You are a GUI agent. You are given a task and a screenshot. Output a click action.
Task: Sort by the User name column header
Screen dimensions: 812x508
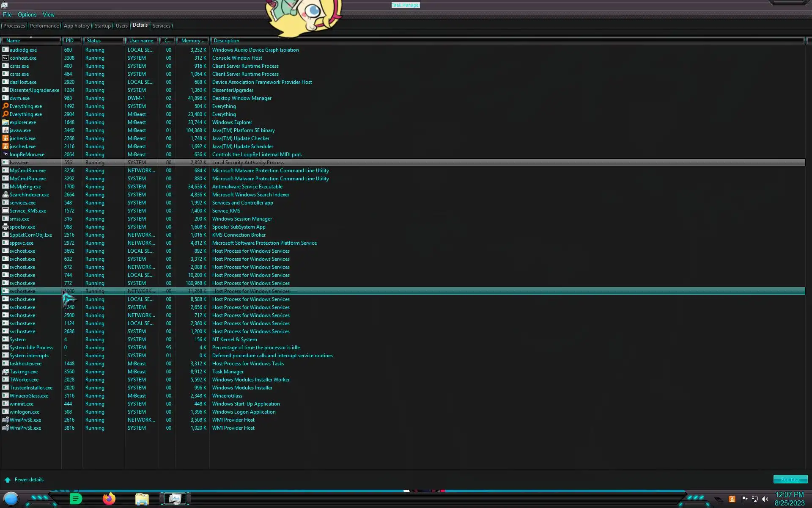(x=141, y=41)
